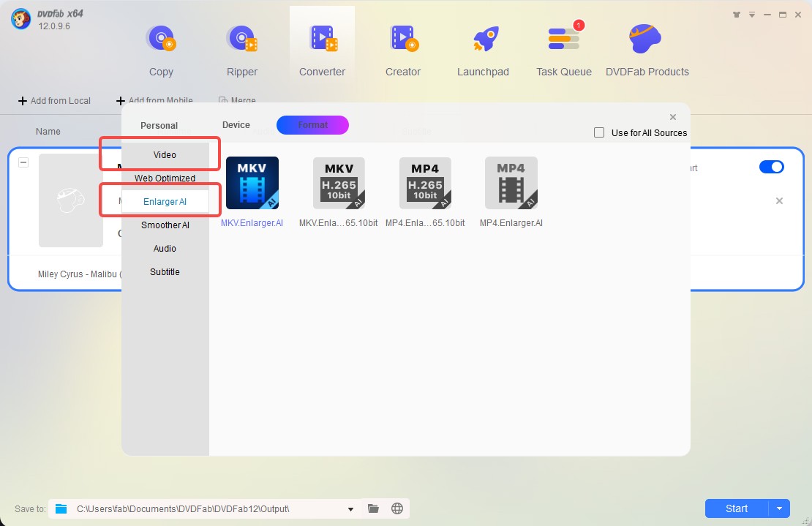Click the source video thumbnail placeholder
This screenshot has height=526, width=812.
(71, 200)
